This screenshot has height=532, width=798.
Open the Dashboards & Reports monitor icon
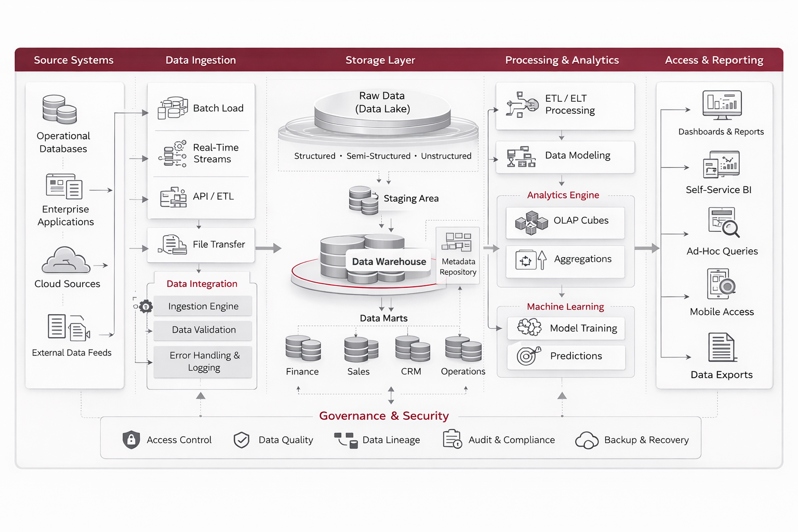tap(722, 105)
